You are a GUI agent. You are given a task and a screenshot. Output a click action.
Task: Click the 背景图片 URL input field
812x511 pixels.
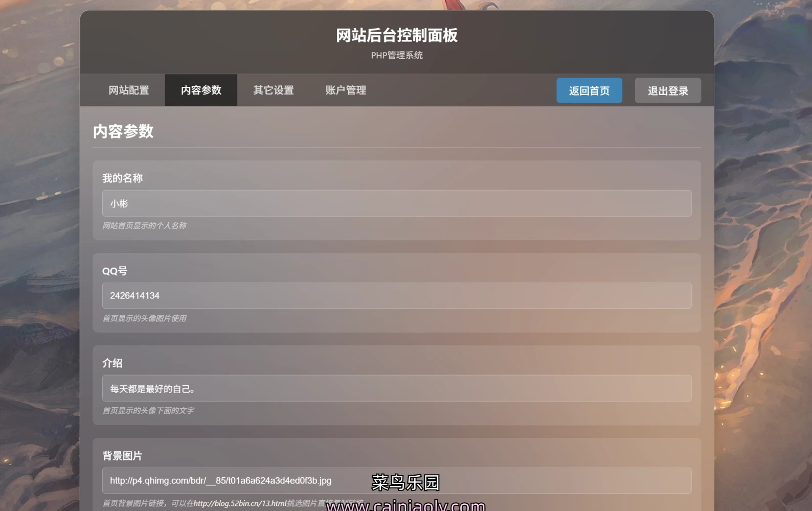tap(396, 481)
